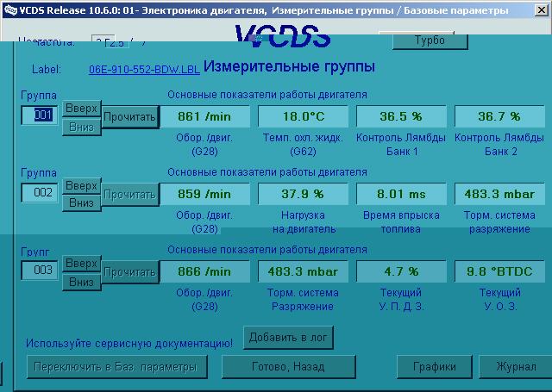Image resolution: width=552 pixels, height=392 pixels.
Task: Select the 37.9 % engine load value
Action: tap(303, 194)
